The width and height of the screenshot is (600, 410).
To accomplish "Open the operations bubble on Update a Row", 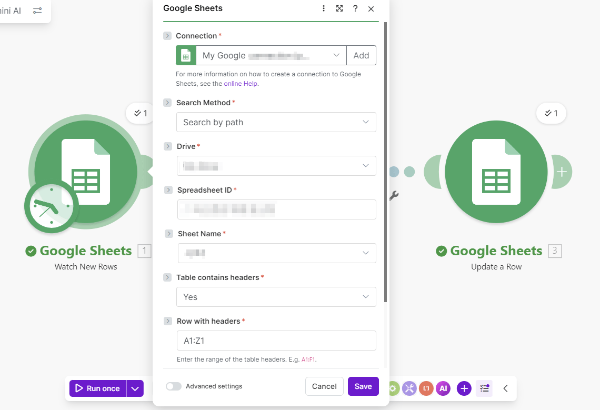I will (551, 113).
